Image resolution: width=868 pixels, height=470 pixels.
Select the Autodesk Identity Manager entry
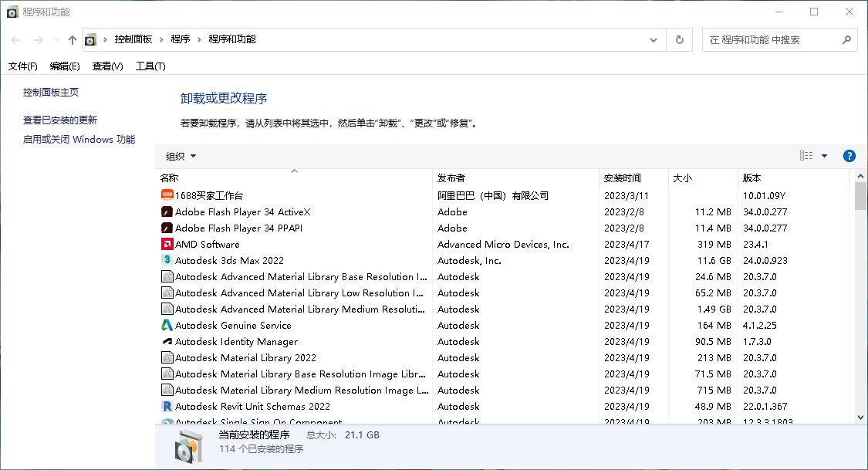(x=234, y=341)
